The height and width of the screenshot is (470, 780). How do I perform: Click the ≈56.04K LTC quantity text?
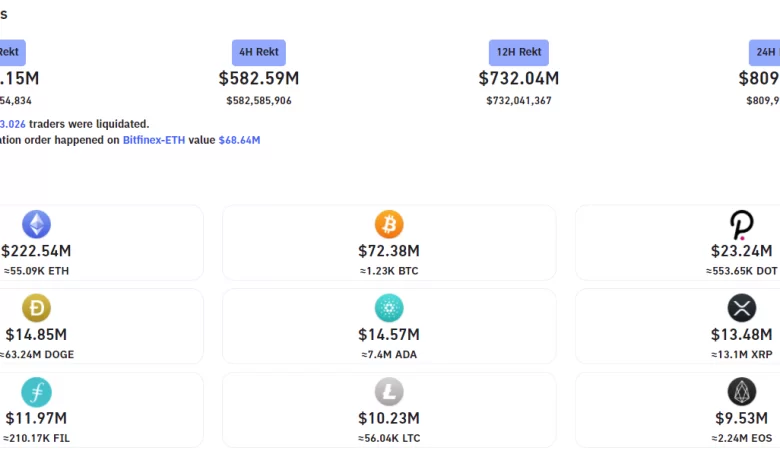(x=389, y=438)
